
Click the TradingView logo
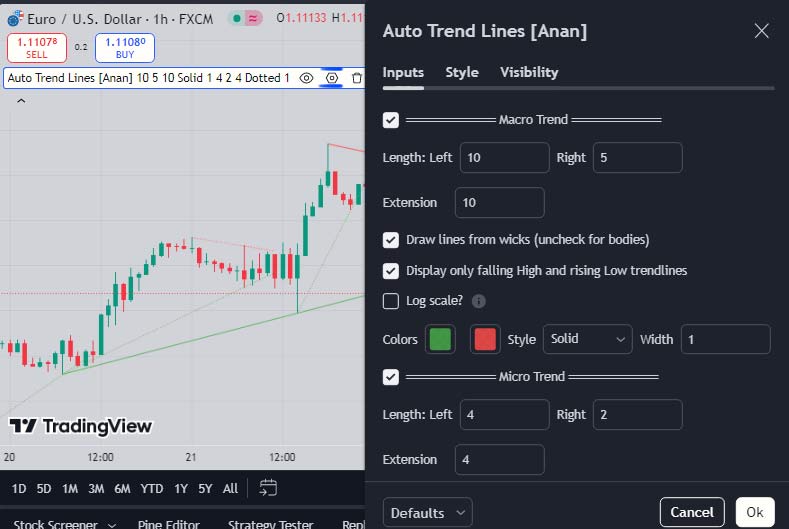pyautogui.click(x=81, y=426)
